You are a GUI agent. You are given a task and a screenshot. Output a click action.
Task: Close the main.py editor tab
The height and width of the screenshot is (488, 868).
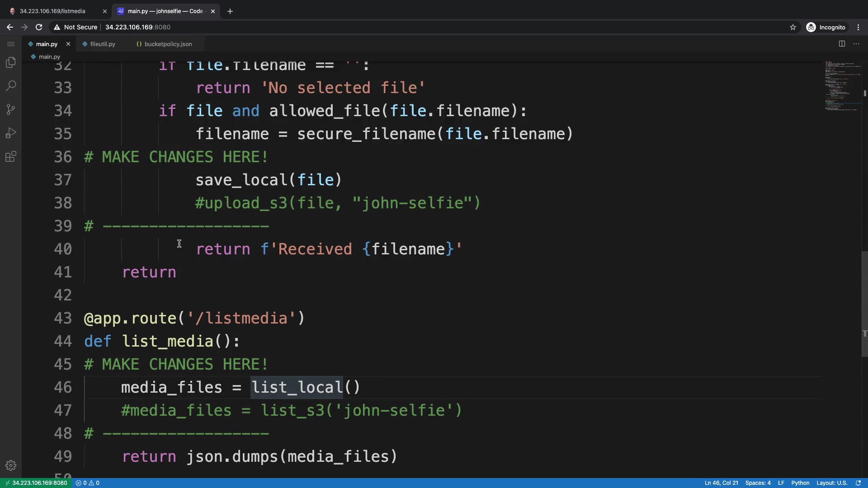pos(68,44)
